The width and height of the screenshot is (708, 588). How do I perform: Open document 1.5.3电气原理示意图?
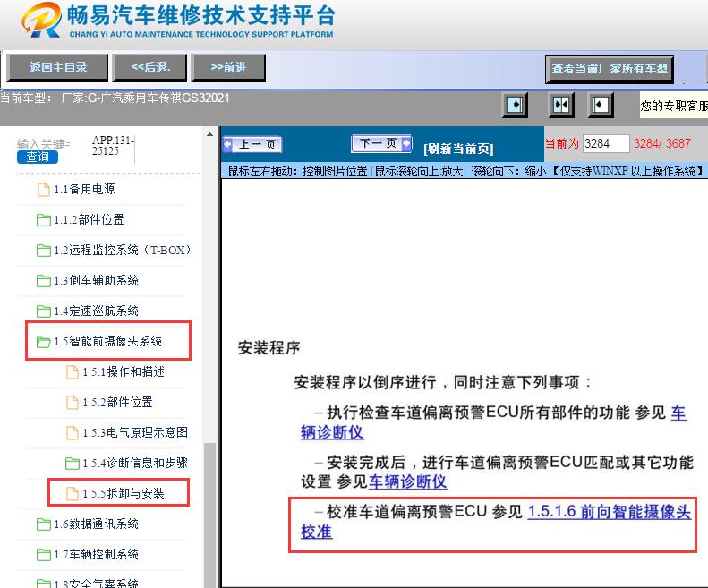tap(135, 432)
